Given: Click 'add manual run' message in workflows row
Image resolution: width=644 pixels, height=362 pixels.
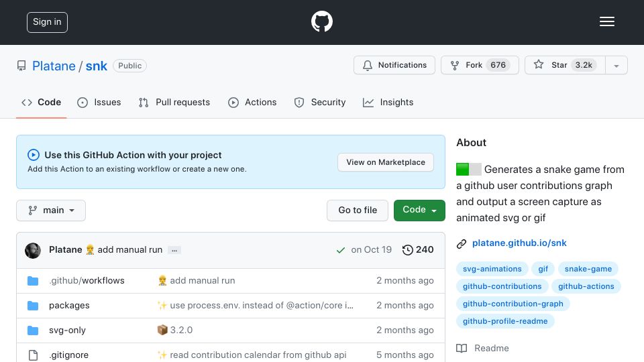Looking at the screenshot, I should pyautogui.click(x=203, y=281).
